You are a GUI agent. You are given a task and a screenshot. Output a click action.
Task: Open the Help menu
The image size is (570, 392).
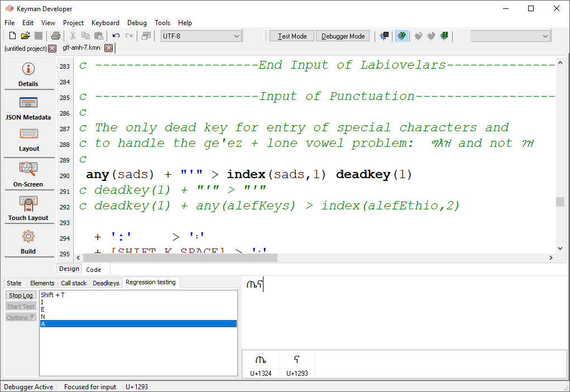pos(185,22)
